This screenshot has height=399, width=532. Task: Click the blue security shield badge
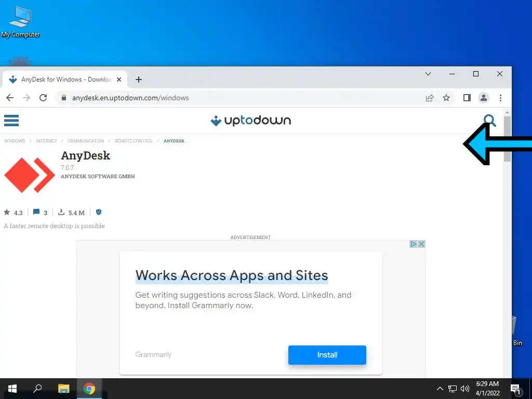pyautogui.click(x=99, y=212)
